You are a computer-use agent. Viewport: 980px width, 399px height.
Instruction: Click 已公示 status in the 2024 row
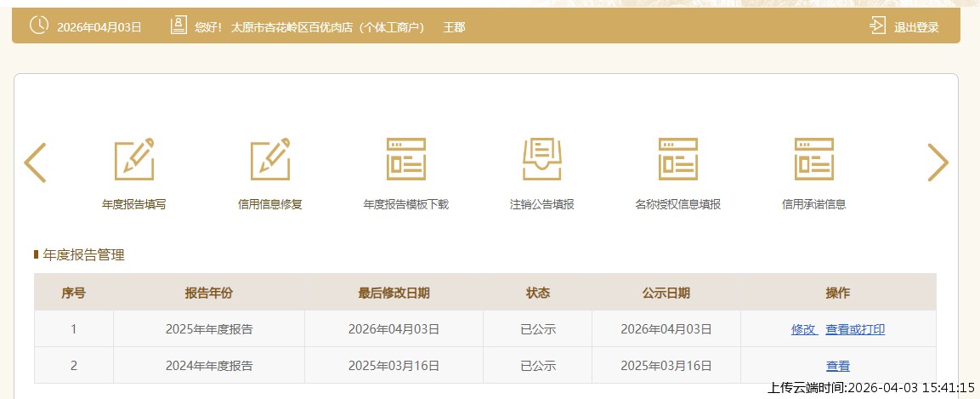point(537,365)
